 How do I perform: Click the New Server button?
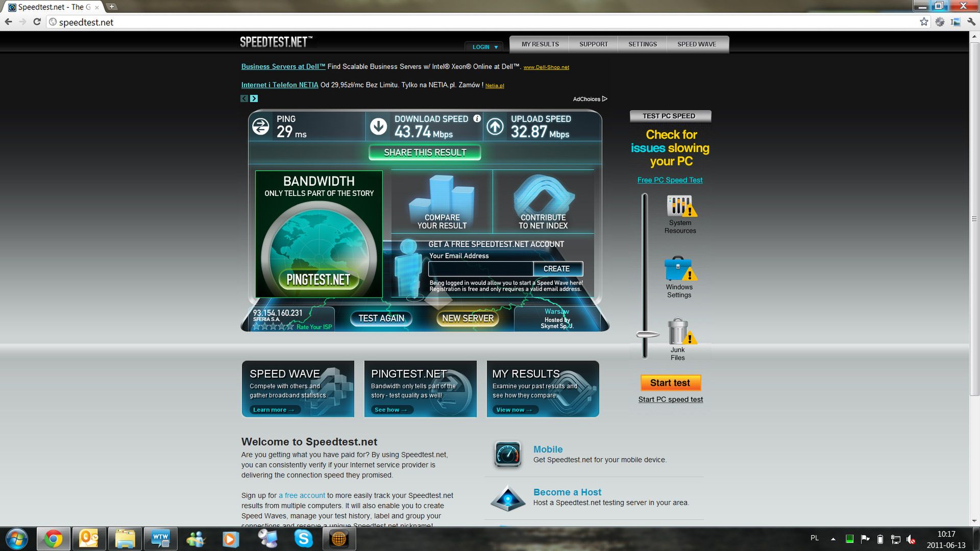pos(468,318)
